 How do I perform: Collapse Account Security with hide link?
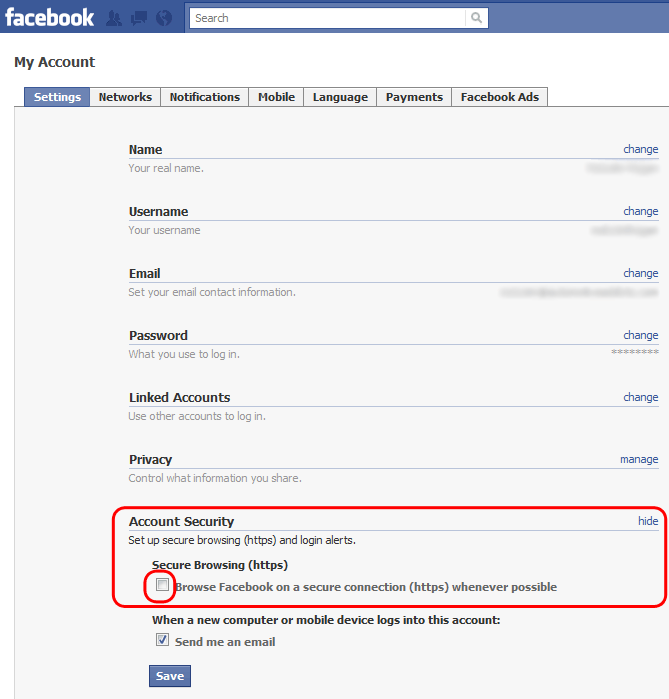click(648, 521)
